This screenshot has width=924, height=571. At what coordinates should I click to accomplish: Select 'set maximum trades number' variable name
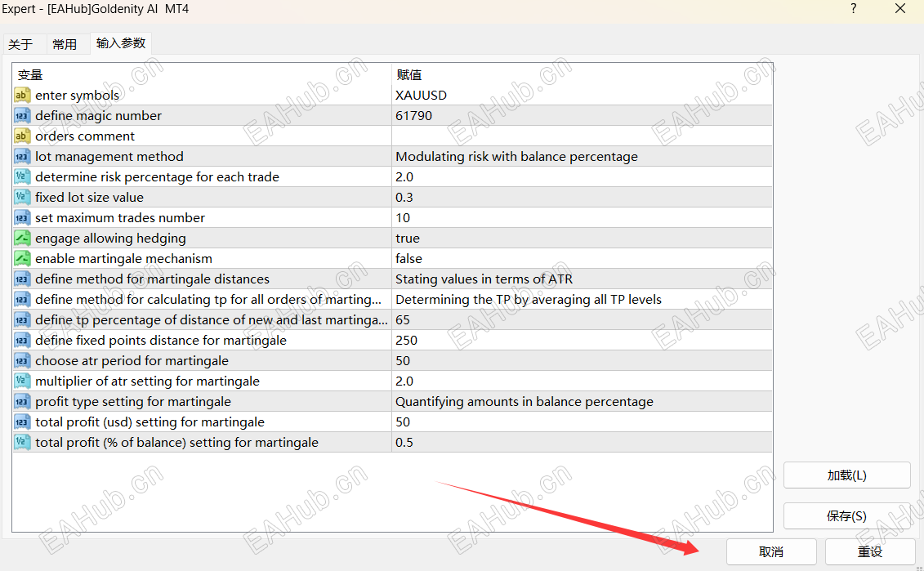[119, 217]
